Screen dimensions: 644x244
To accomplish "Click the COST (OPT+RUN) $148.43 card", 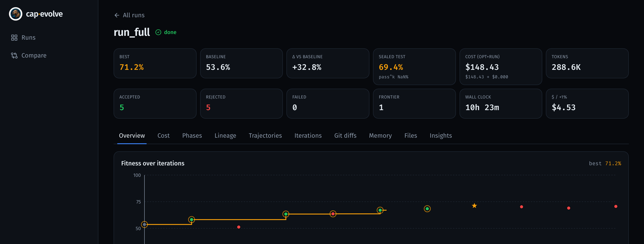I will click(x=501, y=66).
